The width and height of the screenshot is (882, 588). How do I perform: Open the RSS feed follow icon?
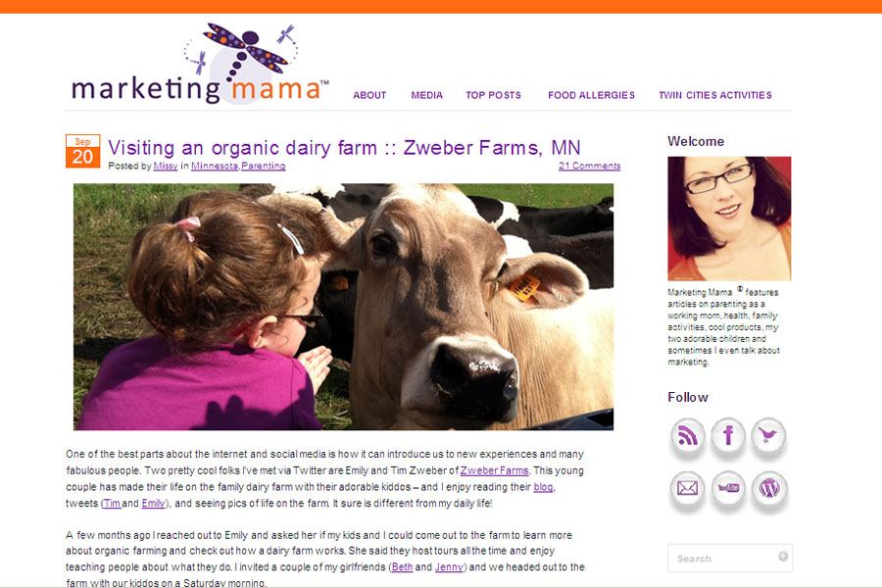pyautogui.click(x=687, y=435)
